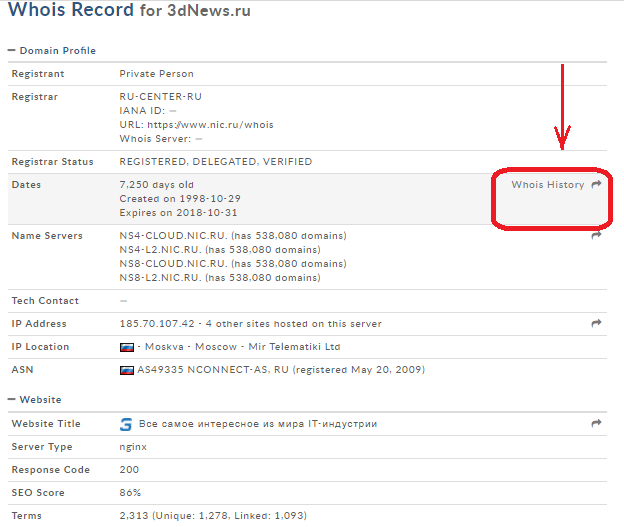
Task: Click AS49335 NCONNECT-AS, RU text
Action: point(213,370)
